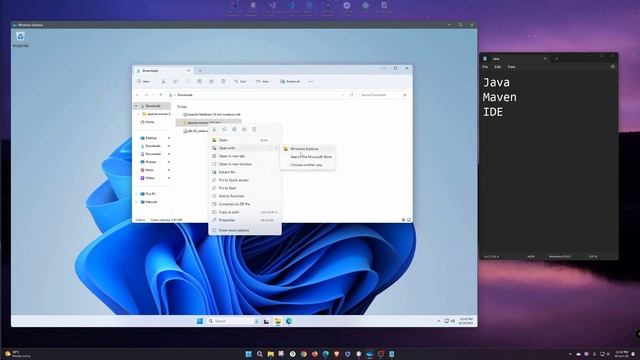Select the Apache-NetBeans installer file

pos(212,115)
